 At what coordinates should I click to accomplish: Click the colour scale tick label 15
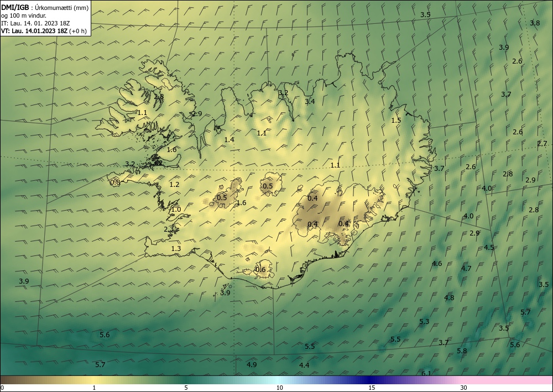coord(372,388)
